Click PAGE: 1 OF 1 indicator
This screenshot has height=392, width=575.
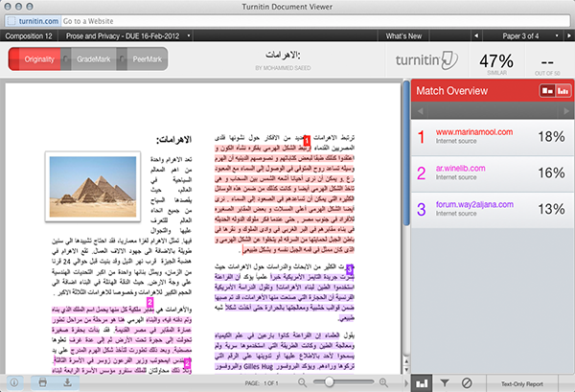pos(262,383)
